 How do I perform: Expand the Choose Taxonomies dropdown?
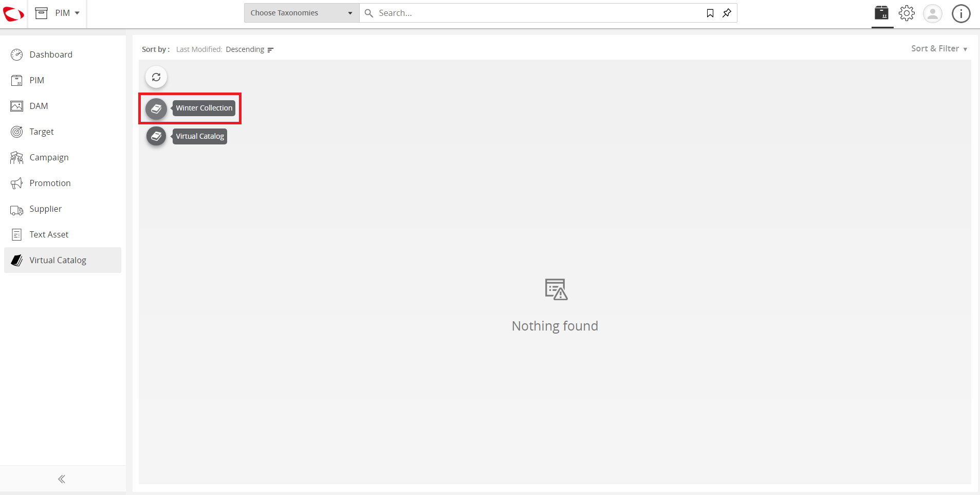pos(302,13)
